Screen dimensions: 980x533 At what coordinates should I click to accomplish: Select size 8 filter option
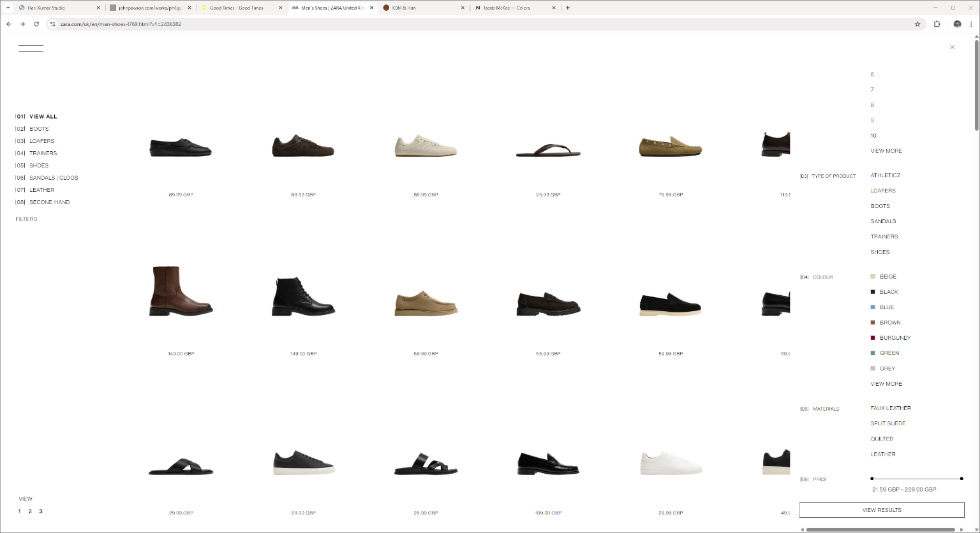tap(872, 105)
